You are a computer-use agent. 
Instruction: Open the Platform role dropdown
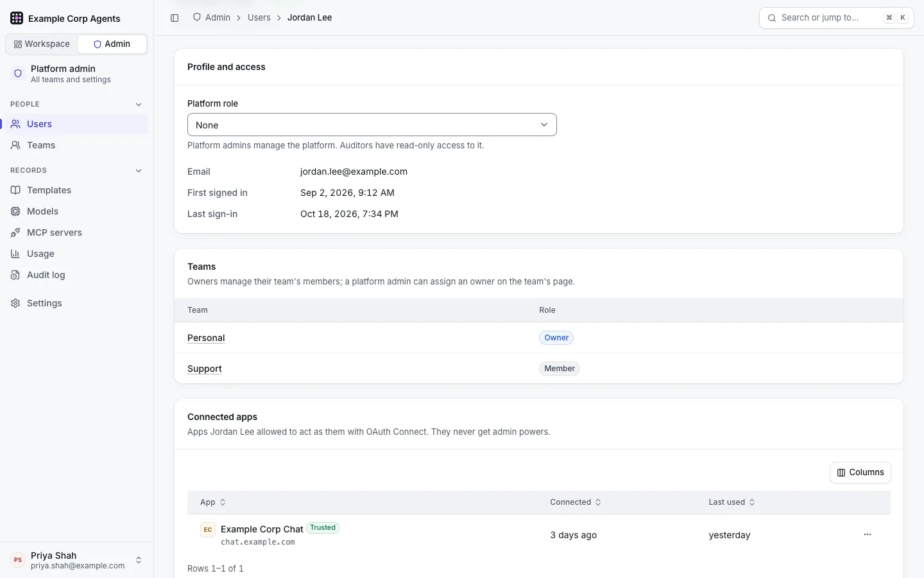tap(372, 125)
